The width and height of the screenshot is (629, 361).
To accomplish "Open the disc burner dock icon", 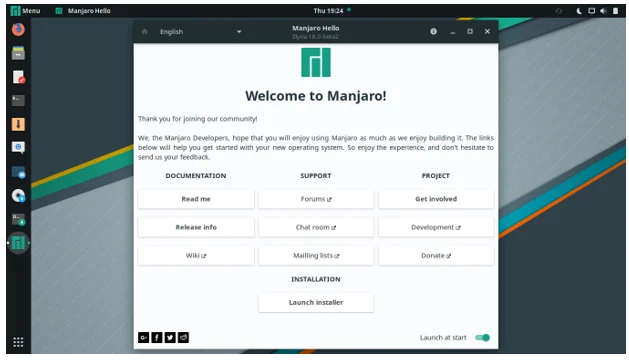I will point(18,196).
